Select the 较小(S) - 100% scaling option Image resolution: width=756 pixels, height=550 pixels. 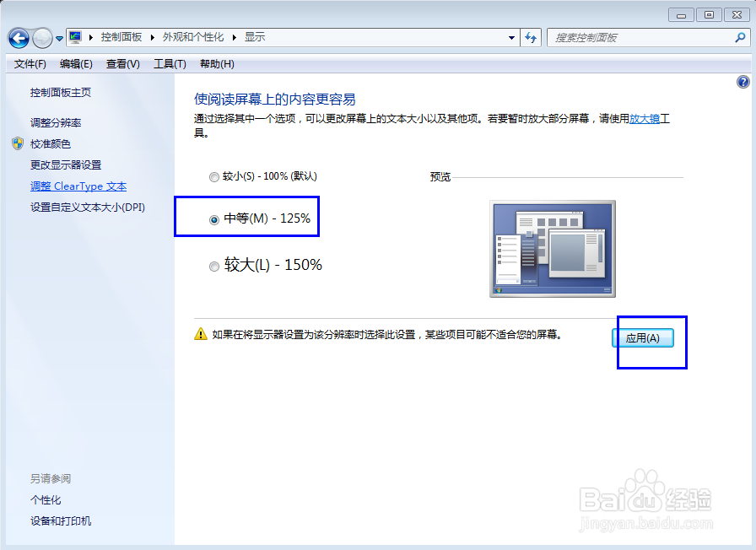point(214,176)
